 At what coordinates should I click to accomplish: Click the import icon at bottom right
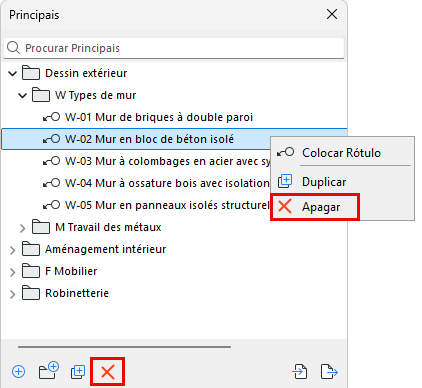(x=300, y=371)
